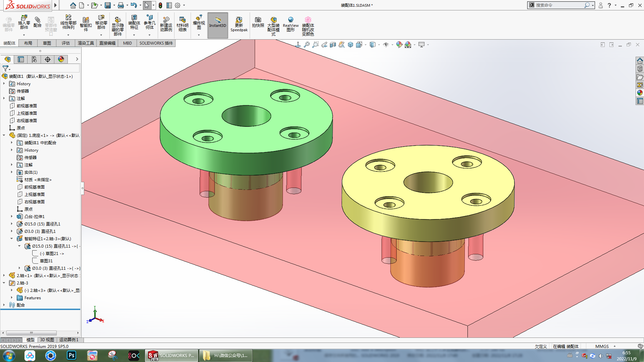Toggle the Section View in the view toolbar

(x=333, y=45)
